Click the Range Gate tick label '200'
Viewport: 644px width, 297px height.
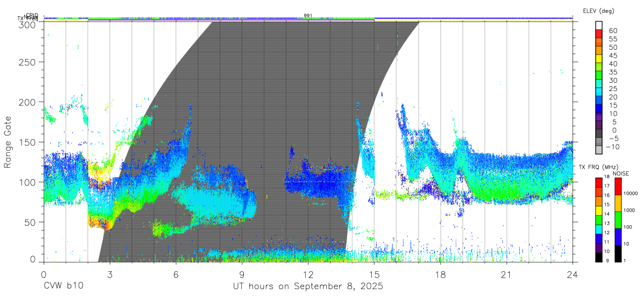[28, 102]
